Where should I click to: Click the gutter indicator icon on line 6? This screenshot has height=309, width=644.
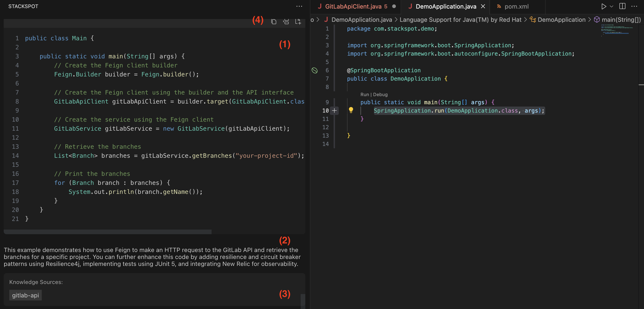tap(315, 70)
